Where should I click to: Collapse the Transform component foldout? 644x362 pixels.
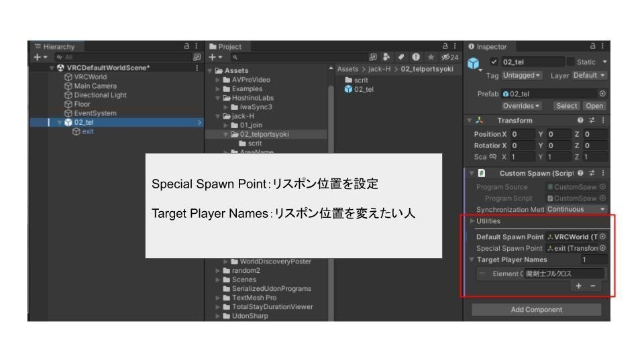[x=470, y=120]
